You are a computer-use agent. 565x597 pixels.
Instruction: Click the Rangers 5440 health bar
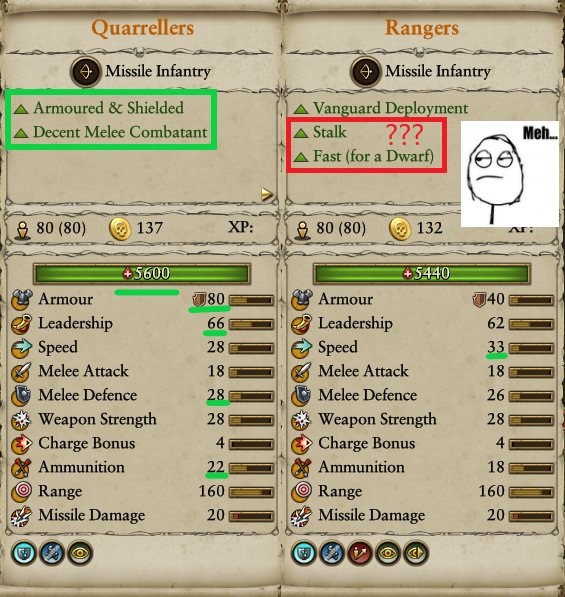point(422,273)
